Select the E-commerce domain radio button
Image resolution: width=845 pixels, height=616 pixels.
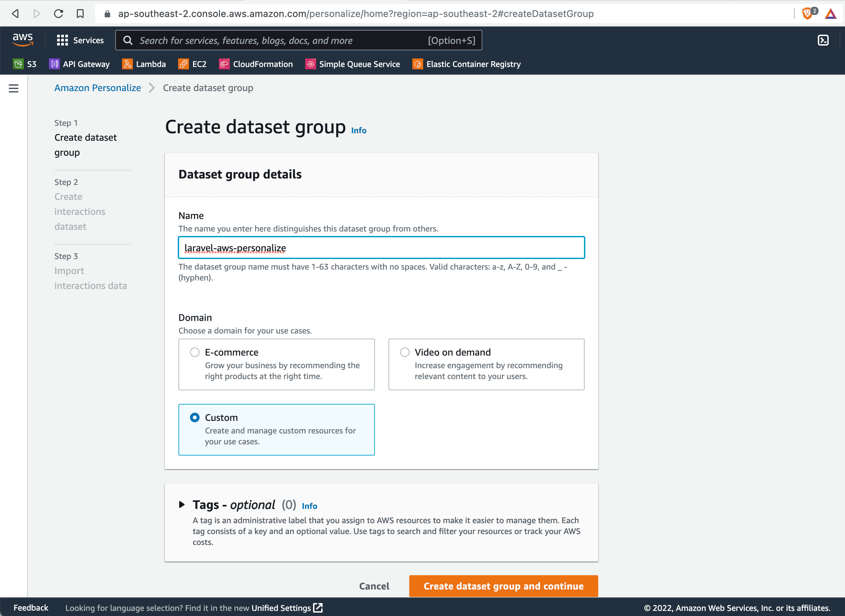pos(194,353)
